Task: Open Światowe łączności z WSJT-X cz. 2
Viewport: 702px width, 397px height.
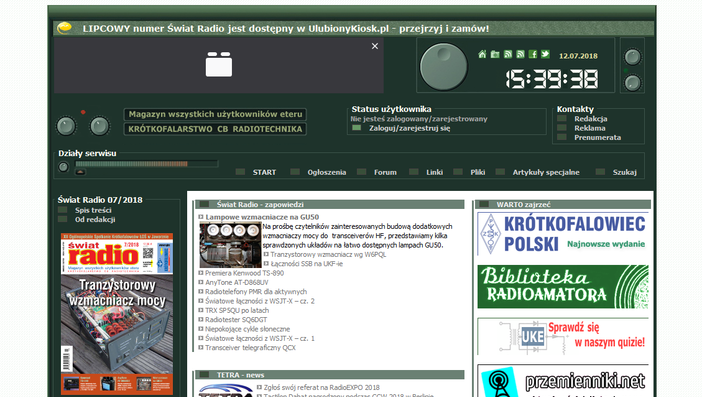Action: point(260,301)
